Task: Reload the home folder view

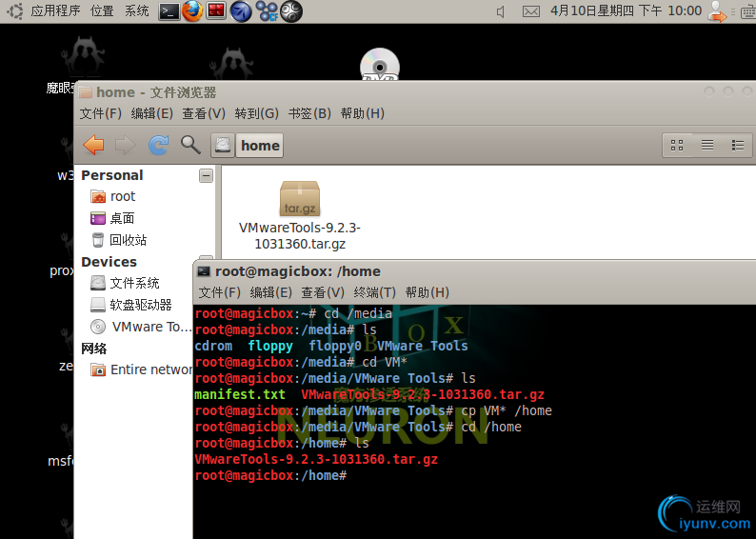Action: coord(158,145)
